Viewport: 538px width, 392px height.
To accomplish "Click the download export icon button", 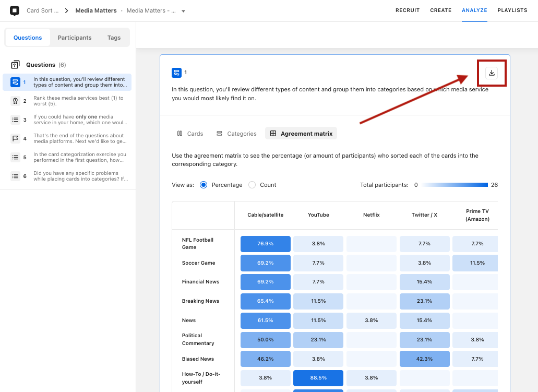I will (x=492, y=73).
